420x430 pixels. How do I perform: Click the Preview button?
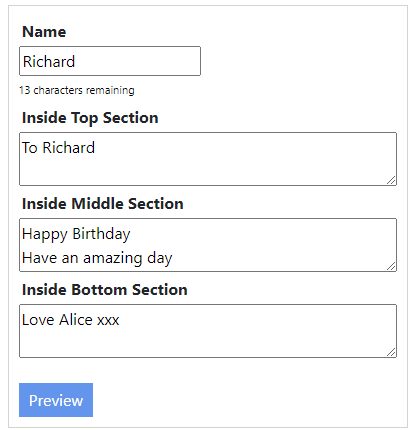[x=56, y=400]
